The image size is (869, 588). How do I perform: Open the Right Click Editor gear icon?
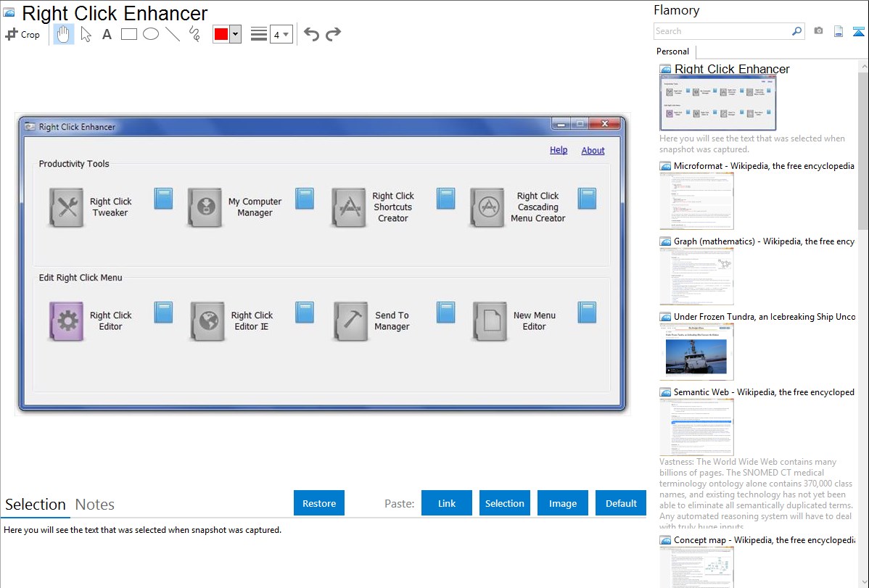pos(67,321)
